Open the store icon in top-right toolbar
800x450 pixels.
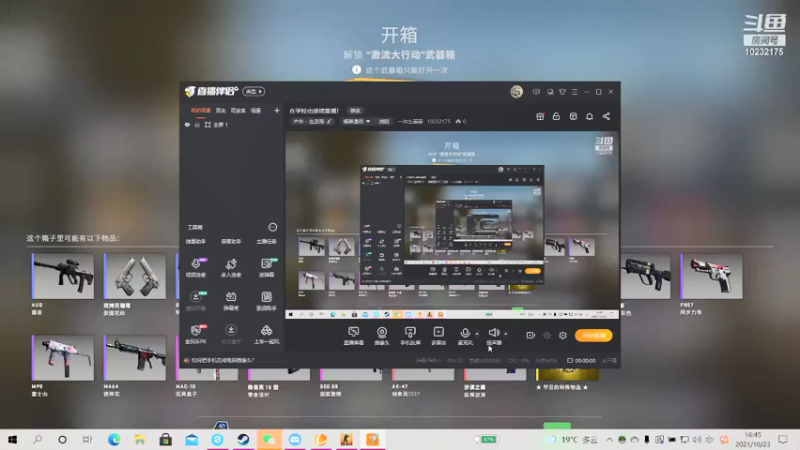573,116
